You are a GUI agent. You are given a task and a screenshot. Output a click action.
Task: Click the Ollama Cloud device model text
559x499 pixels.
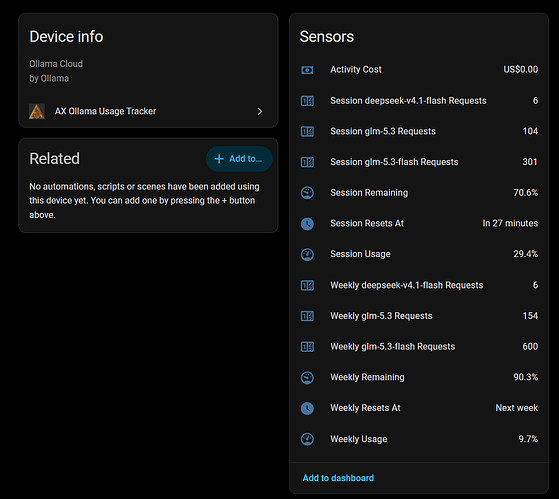coord(56,64)
